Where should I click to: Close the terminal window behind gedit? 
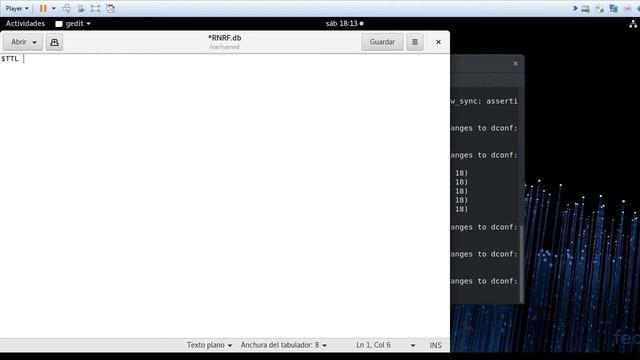click(x=515, y=64)
